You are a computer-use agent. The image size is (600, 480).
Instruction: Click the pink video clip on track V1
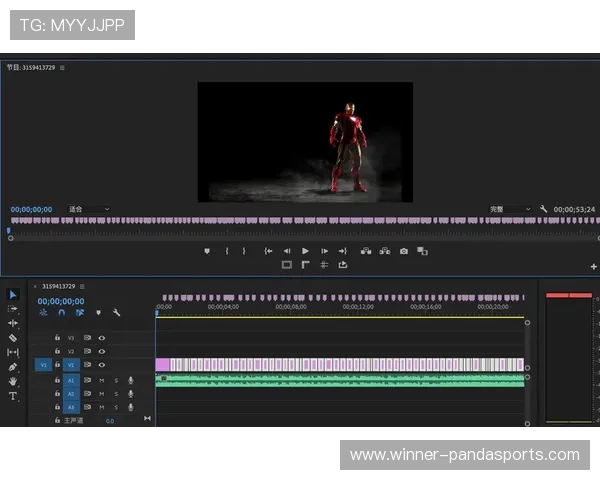(x=340, y=365)
